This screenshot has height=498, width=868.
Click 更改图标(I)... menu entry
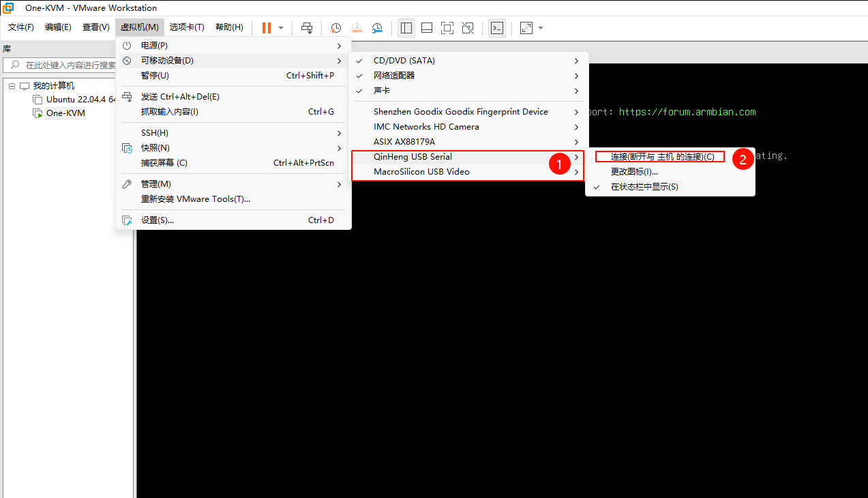click(634, 172)
